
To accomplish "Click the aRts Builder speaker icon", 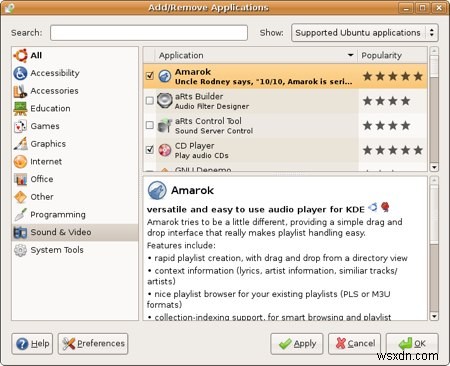I will (x=165, y=101).
